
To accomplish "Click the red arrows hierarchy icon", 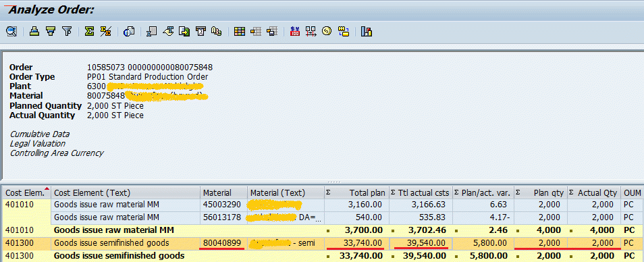I will 311,31.
